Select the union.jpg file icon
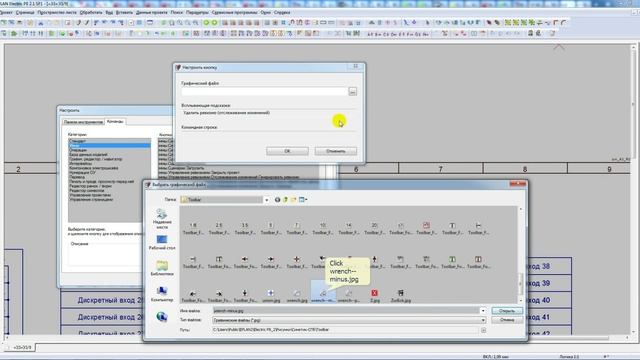640x360 pixels. [271, 296]
